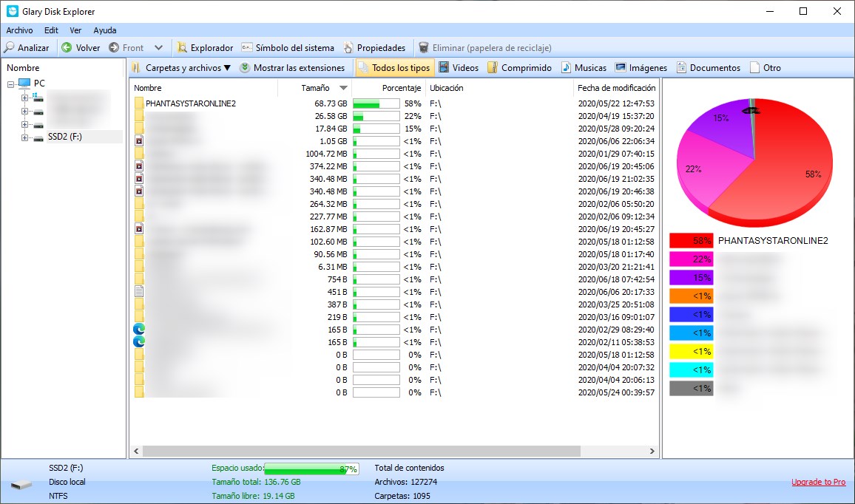Click the 22% magenta legend swatch
Screen dimensions: 855x504
(691, 259)
